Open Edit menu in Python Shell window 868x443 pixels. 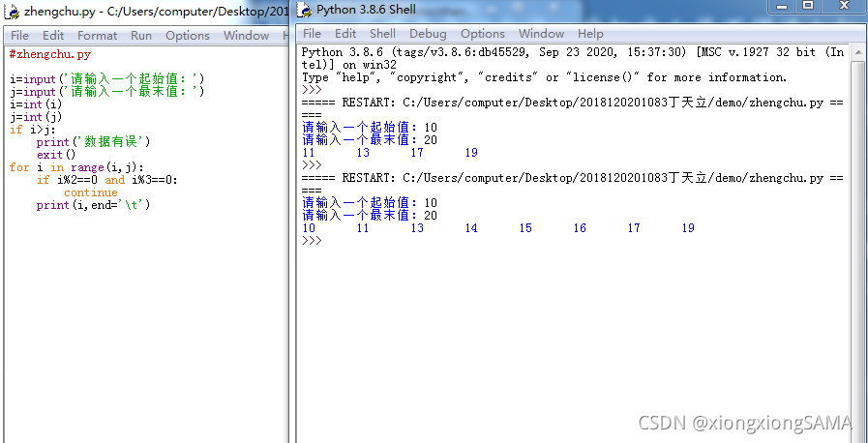point(345,34)
